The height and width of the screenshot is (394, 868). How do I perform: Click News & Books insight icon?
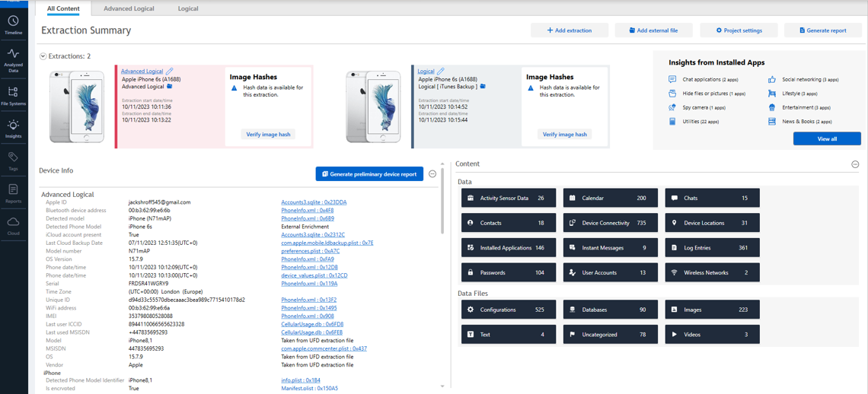[771, 121]
